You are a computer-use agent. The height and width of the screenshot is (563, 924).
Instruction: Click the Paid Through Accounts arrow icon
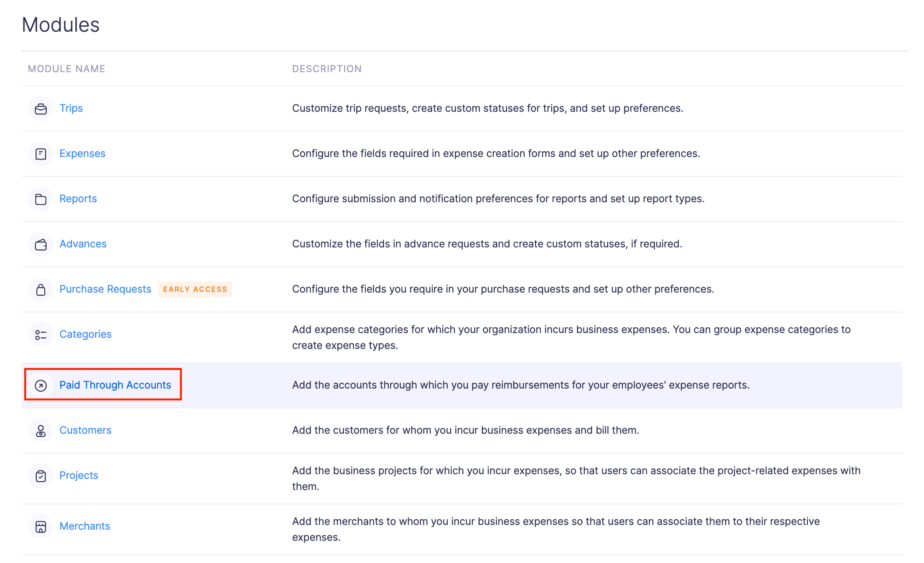point(41,385)
